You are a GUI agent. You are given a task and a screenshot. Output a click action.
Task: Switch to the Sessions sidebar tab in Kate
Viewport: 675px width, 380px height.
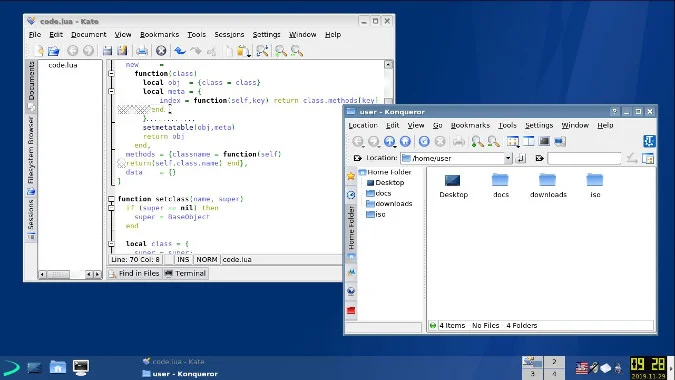coord(31,219)
